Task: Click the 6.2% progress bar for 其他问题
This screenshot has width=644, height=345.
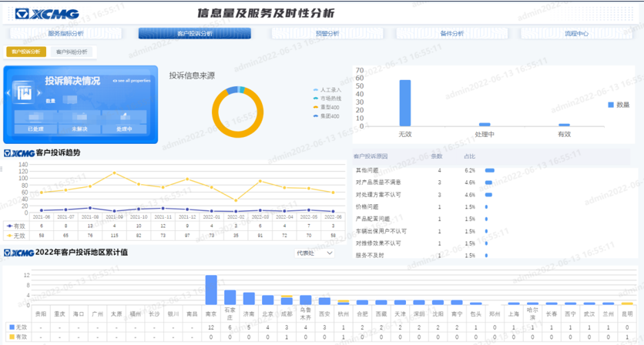Action: pos(490,170)
